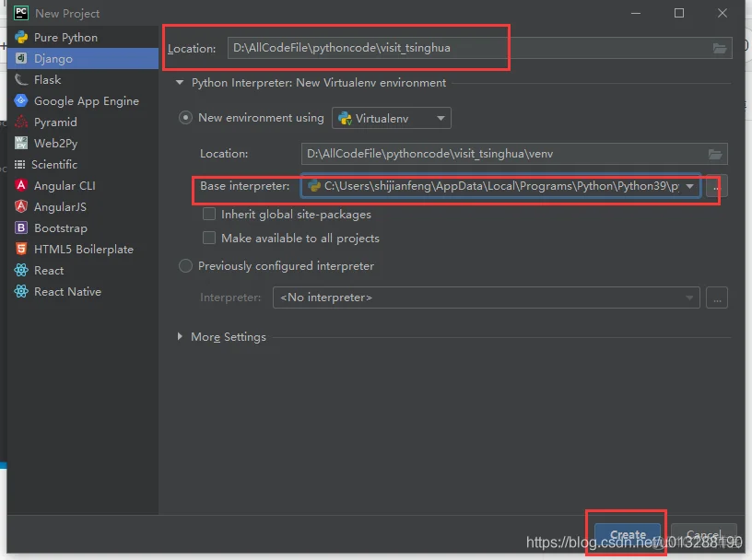The height and width of the screenshot is (560, 752).
Task: Open No interpreter dropdown
Action: click(487, 297)
